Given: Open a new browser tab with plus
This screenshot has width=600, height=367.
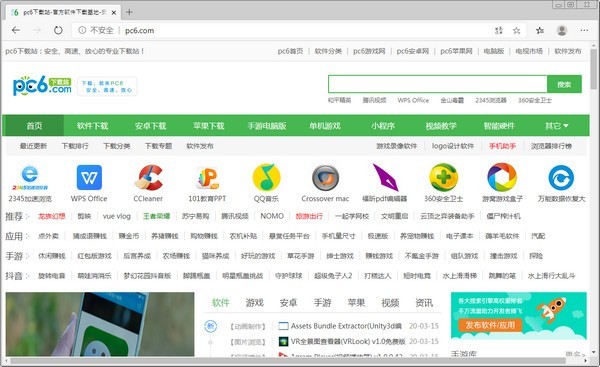Looking at the screenshot, I should [129, 12].
